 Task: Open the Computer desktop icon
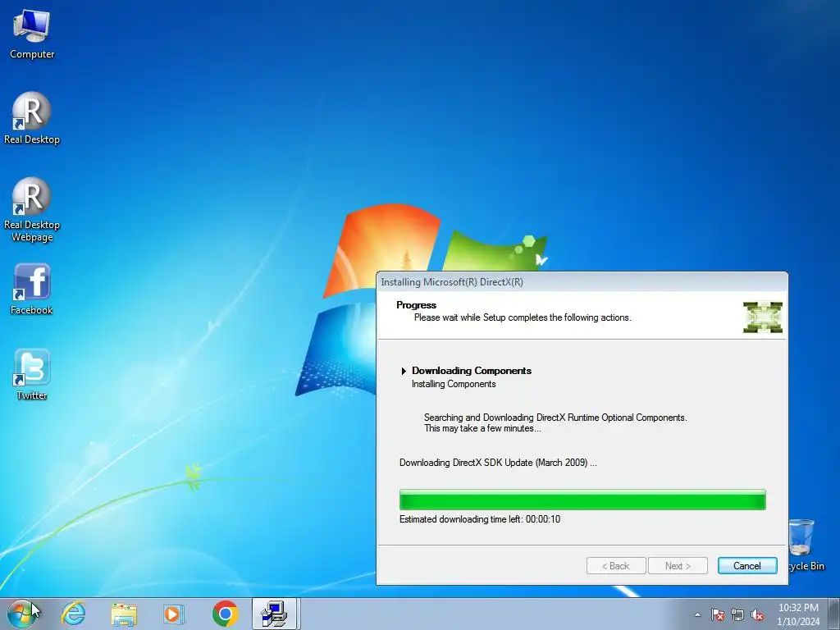click(32, 33)
